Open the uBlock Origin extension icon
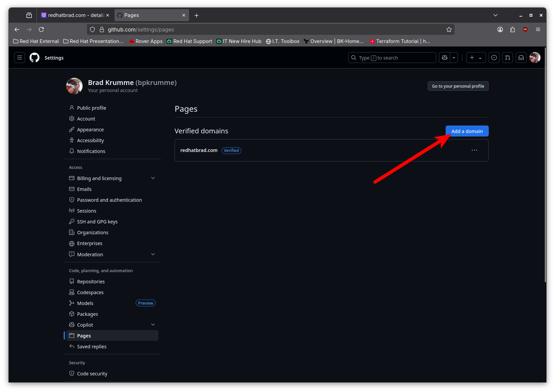The image size is (555, 392). (x=525, y=29)
